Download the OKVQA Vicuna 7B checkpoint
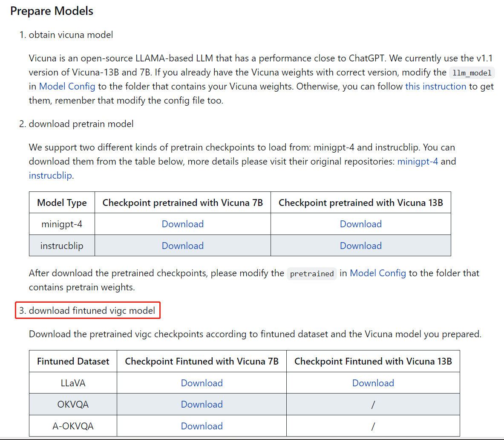This screenshot has height=440, width=504. 202,404
